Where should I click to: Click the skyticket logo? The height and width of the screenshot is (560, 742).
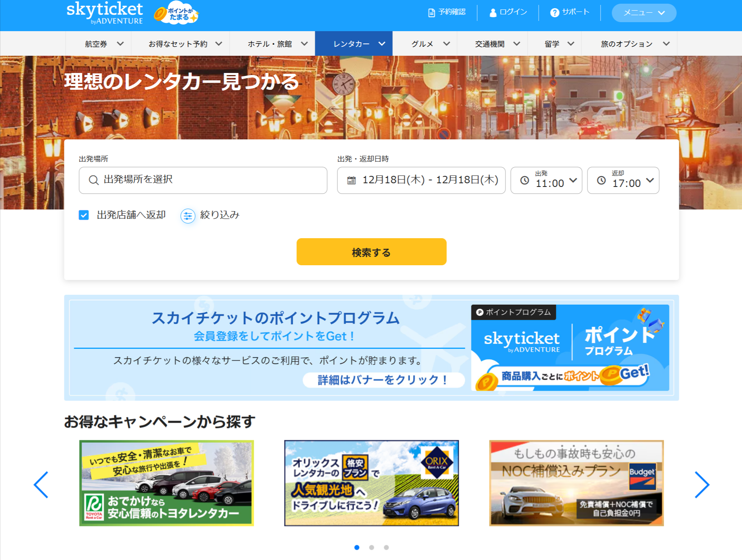click(x=105, y=13)
